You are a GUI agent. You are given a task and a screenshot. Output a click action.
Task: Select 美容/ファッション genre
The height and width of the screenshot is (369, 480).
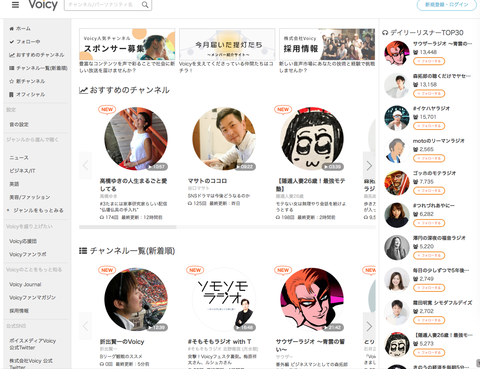30,197
